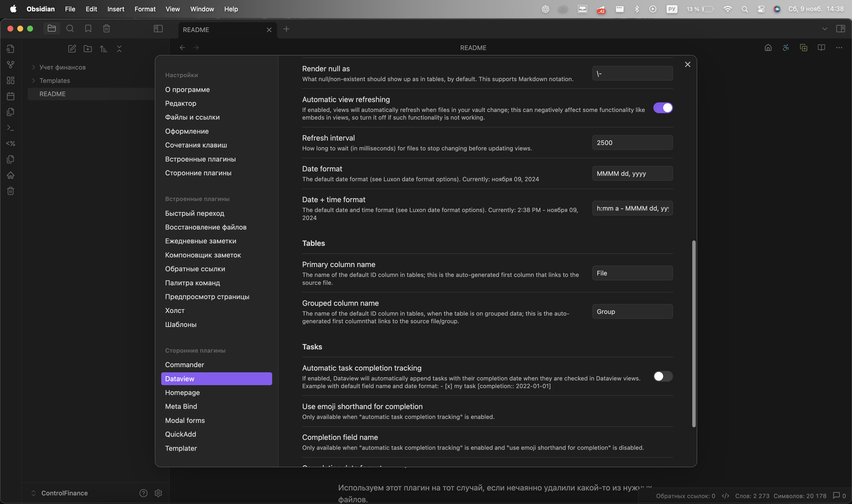Click the settings gear next to the vault name

158,493
